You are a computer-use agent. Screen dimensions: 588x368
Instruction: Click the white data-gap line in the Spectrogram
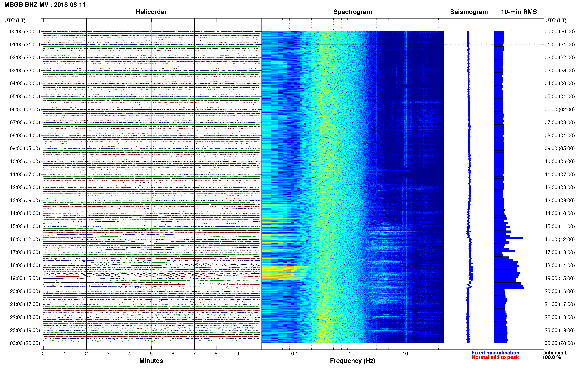pos(353,251)
